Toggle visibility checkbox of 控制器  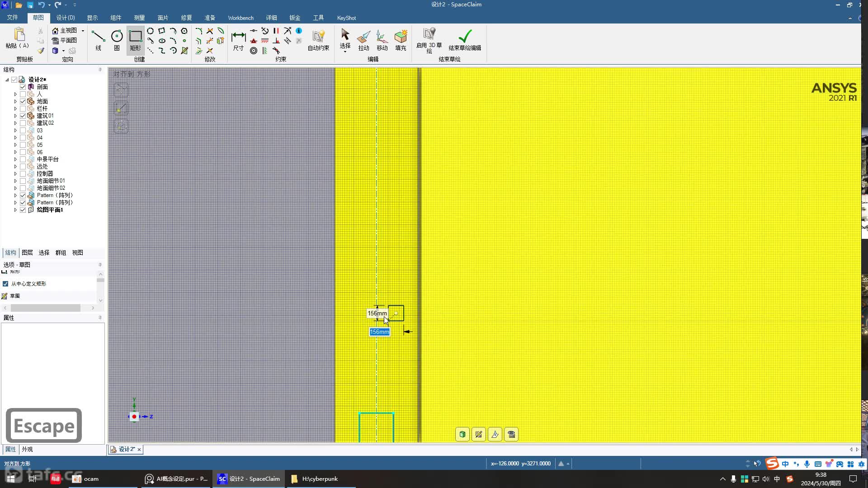23,174
